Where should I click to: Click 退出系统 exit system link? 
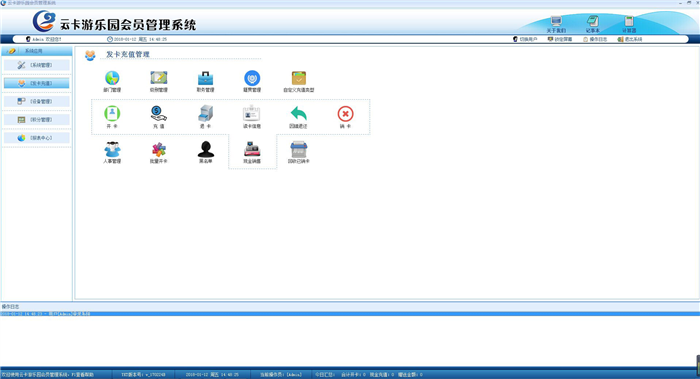point(630,39)
